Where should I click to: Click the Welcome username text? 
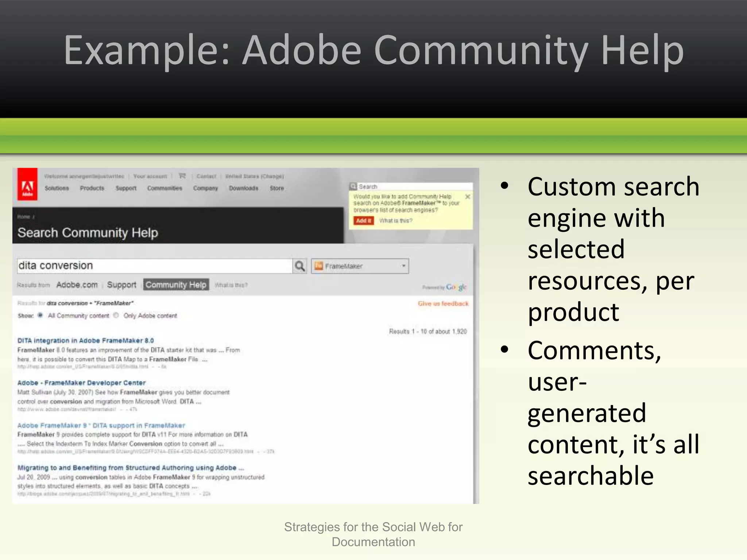84,176
